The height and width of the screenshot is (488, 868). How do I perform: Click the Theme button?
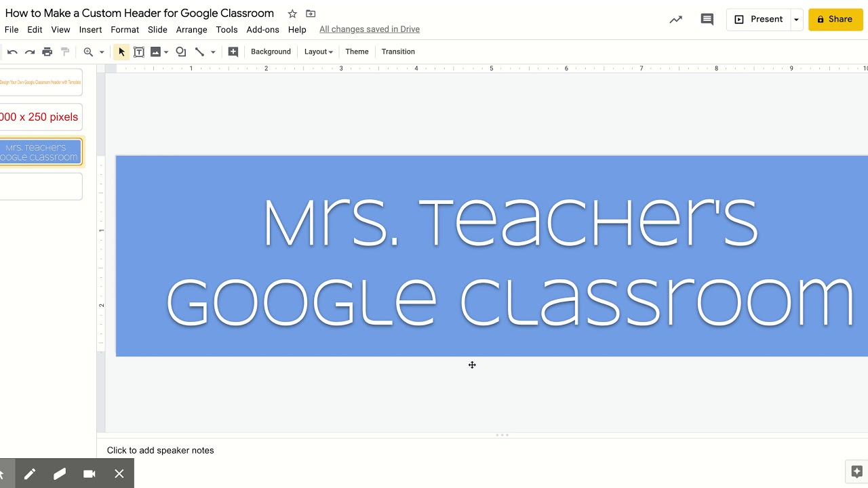pyautogui.click(x=357, y=52)
